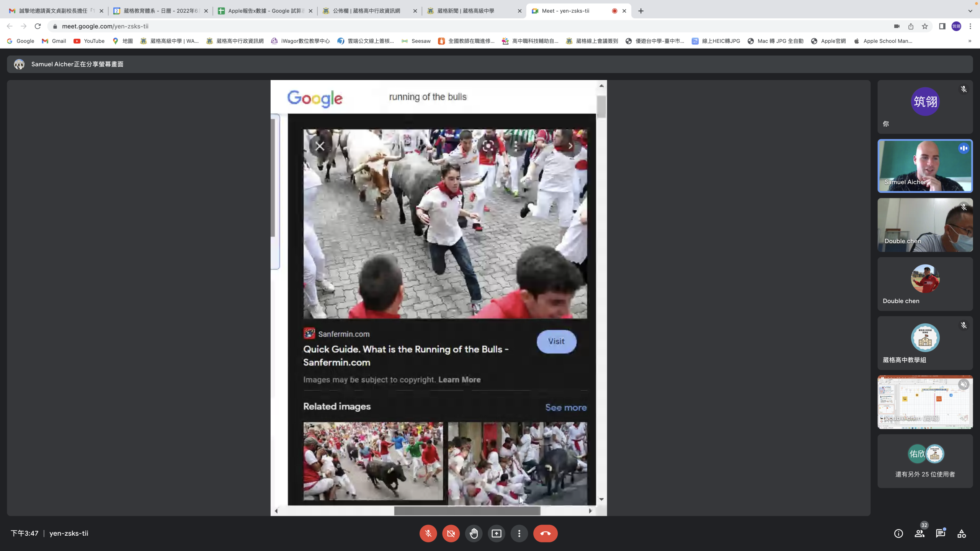Switch to the Gmail tab
This screenshot has width=980, height=551.
(54, 11)
